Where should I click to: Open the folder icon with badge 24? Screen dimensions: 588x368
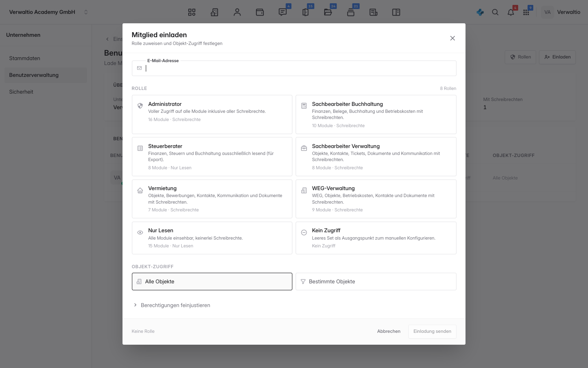pos(328,12)
